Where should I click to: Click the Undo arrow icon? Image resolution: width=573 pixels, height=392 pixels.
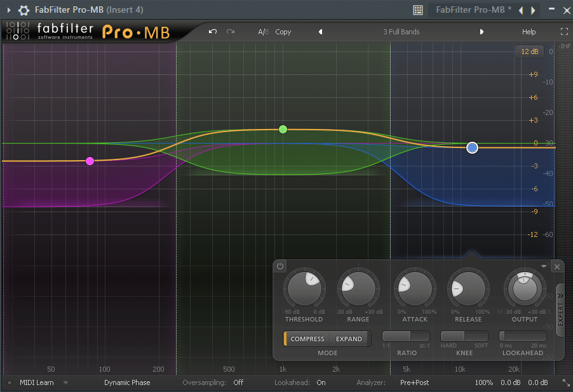click(213, 31)
